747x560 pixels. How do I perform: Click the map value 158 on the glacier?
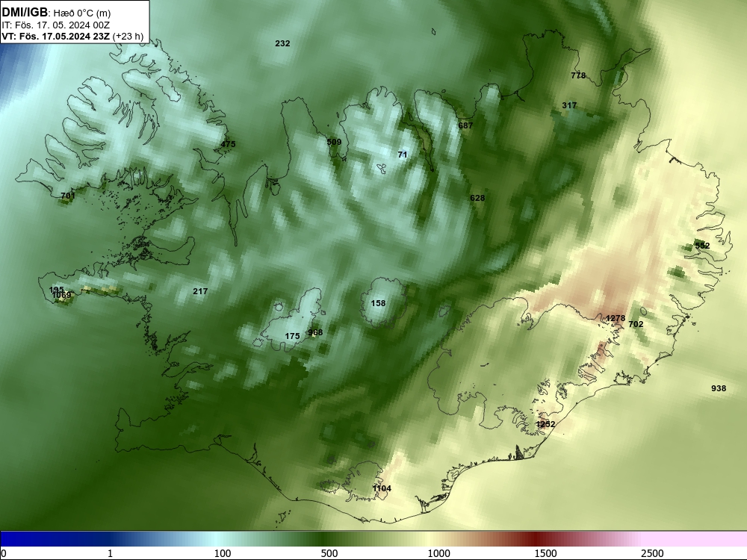[378, 303]
